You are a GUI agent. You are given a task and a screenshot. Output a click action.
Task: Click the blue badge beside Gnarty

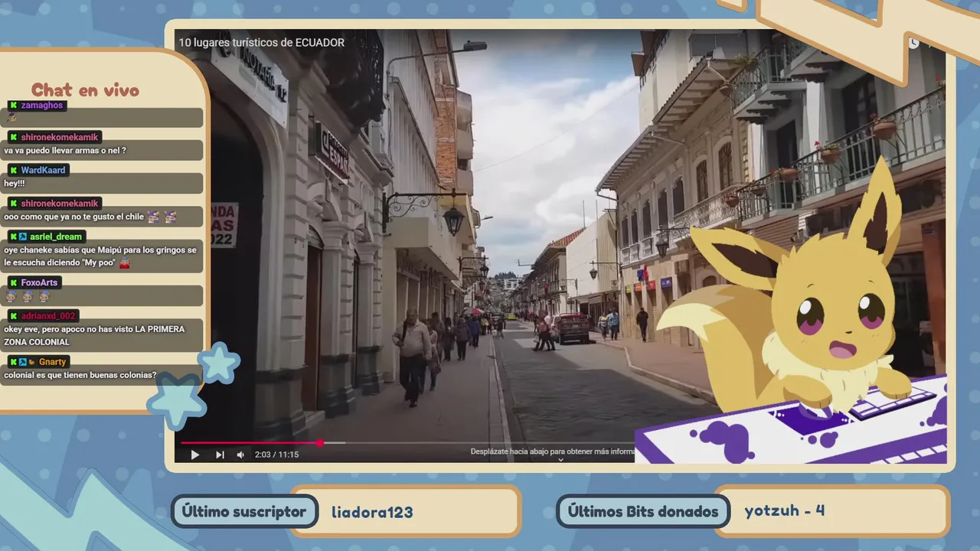(24, 362)
